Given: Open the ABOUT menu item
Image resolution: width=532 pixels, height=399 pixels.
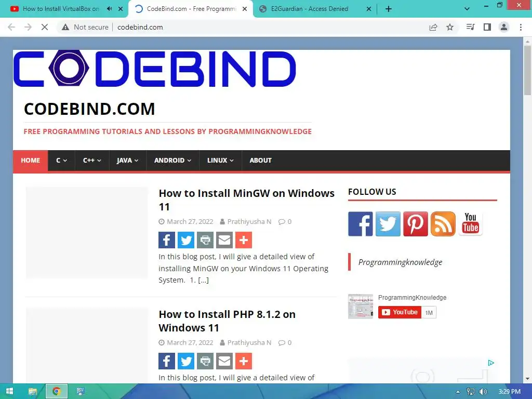Looking at the screenshot, I should tap(261, 161).
